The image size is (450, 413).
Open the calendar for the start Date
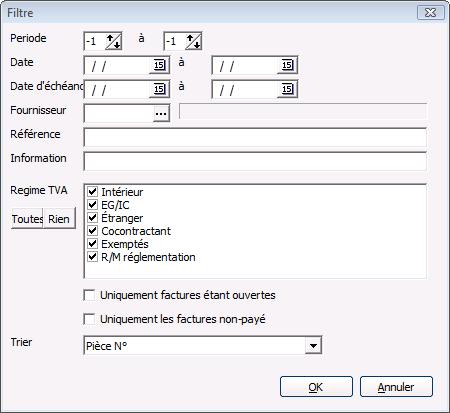click(159, 65)
